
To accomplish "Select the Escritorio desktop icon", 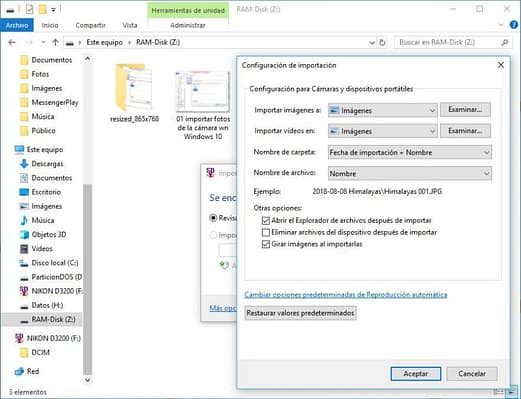I will [24, 192].
